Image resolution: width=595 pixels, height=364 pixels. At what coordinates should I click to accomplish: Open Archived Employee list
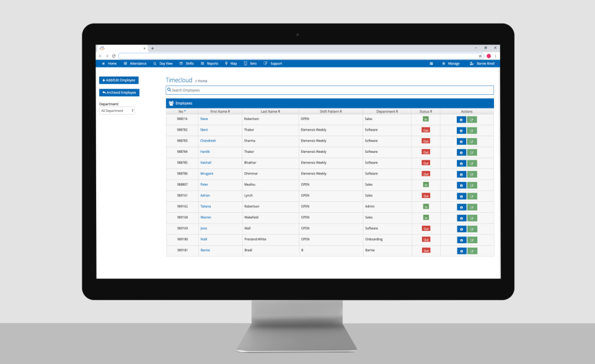119,92
